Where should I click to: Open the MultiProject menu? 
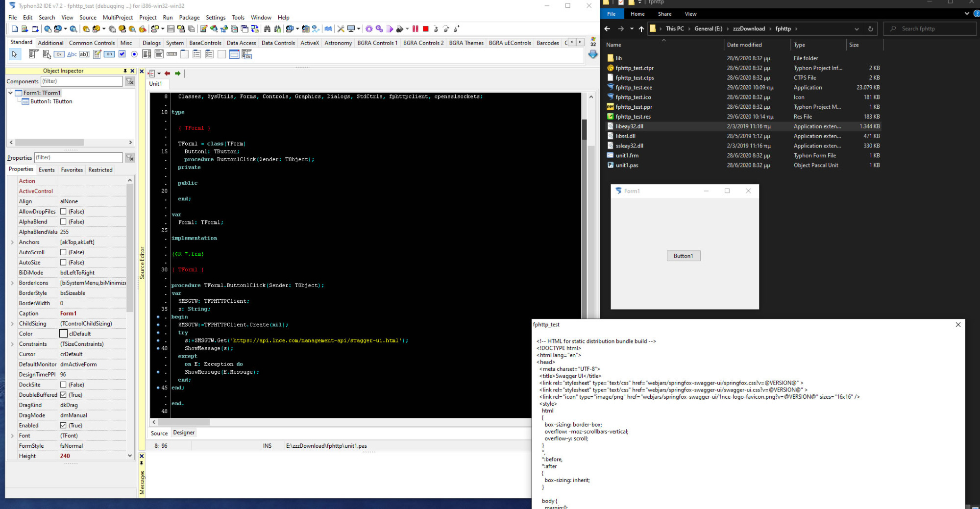118,18
